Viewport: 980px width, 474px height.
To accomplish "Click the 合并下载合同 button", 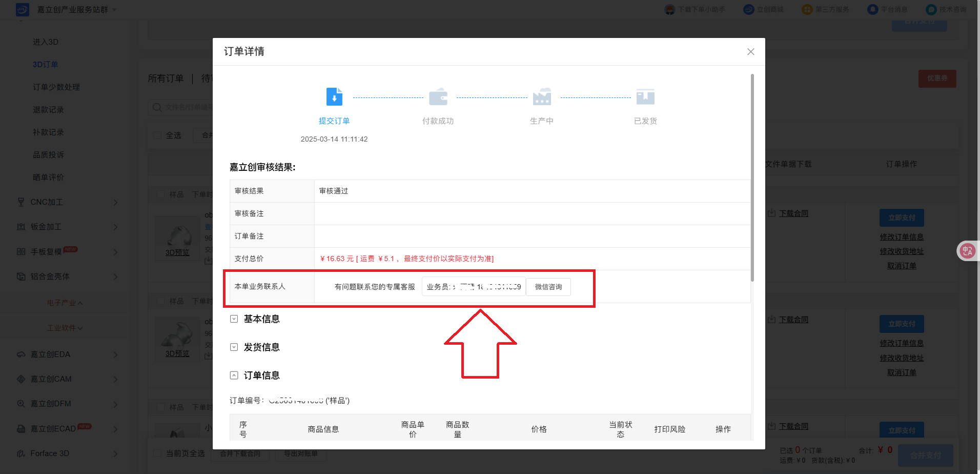I will (x=240, y=453).
